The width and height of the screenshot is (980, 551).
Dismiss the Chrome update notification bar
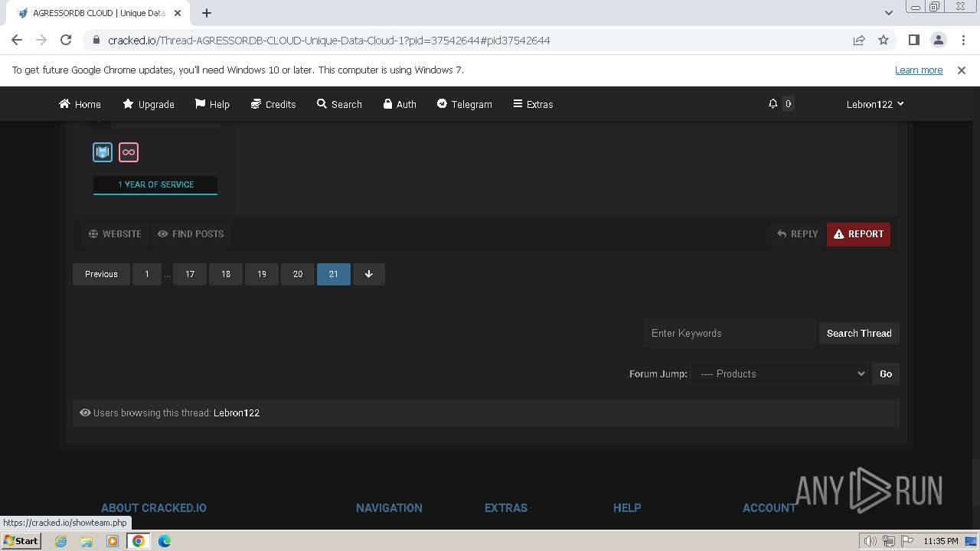[962, 70]
